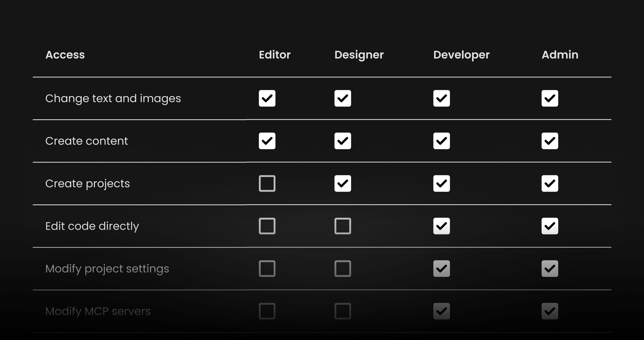Uncheck Developer access for Change text and images
Image resolution: width=644 pixels, height=340 pixels.
[441, 98]
